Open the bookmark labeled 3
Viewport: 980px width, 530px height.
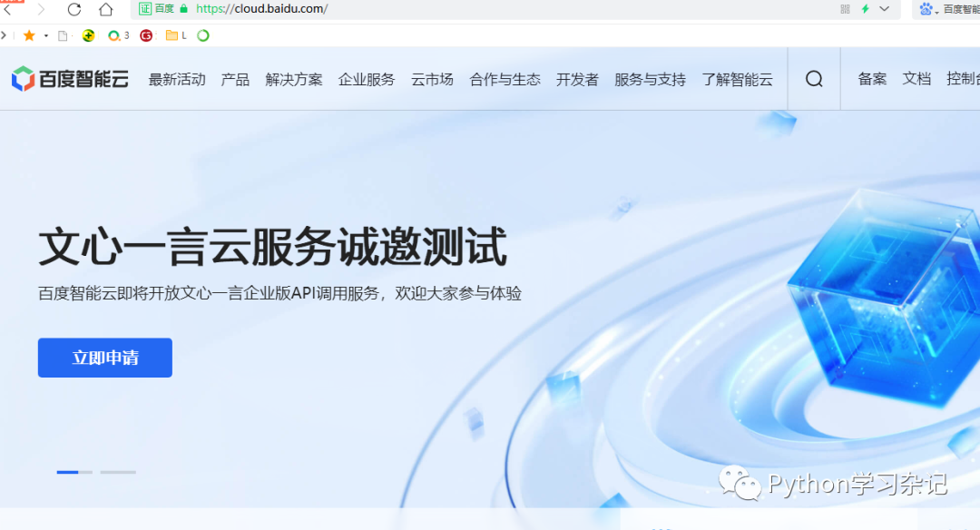(x=118, y=35)
